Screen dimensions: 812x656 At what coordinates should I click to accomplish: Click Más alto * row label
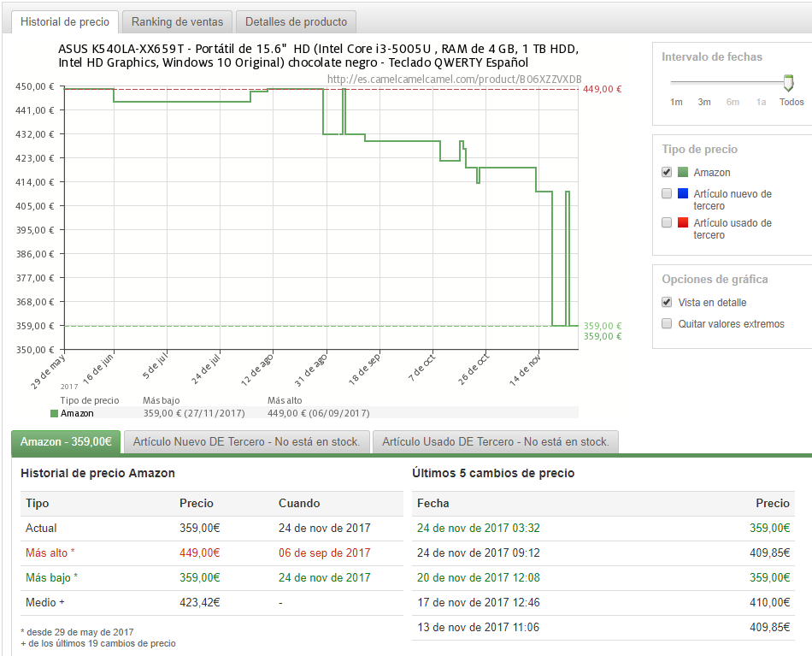(x=50, y=553)
